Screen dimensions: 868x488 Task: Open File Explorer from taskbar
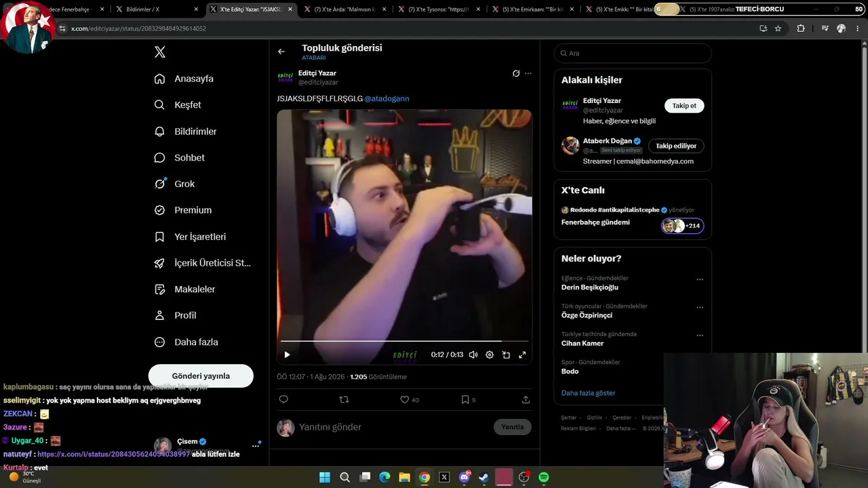[x=404, y=477]
